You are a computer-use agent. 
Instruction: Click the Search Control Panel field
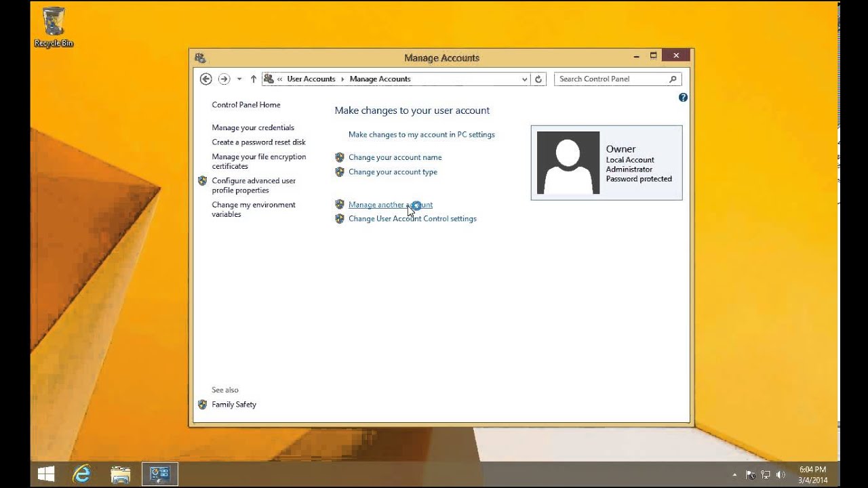coord(617,79)
